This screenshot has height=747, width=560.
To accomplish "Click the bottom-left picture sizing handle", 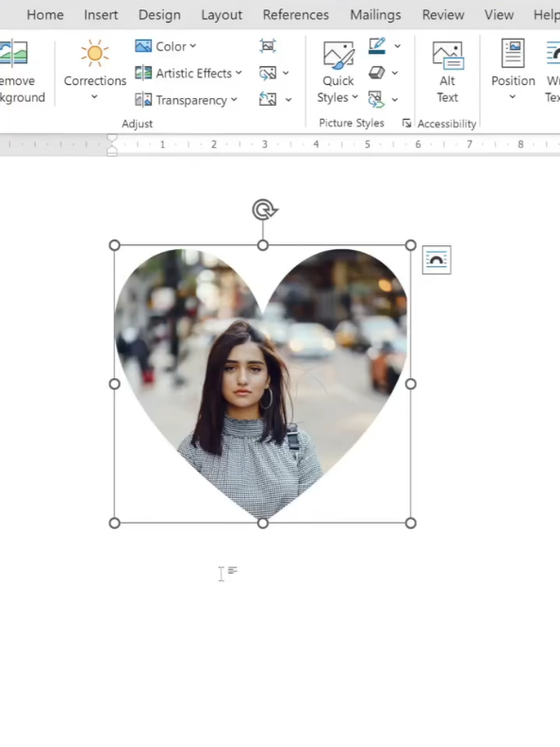I will point(114,523).
